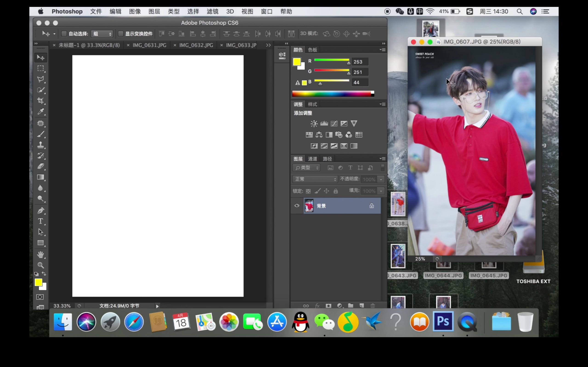The height and width of the screenshot is (367, 588).
Task: Click the Gradient tool icon
Action: pyautogui.click(x=41, y=177)
